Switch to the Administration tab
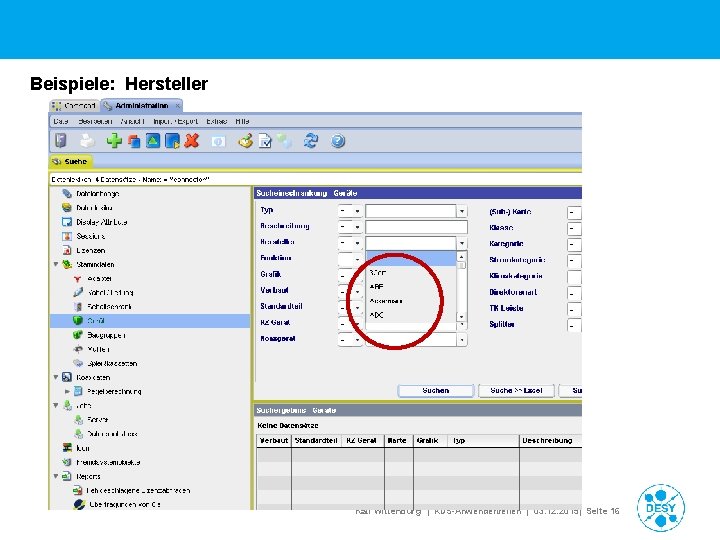The width and height of the screenshot is (720, 540). 141,106
